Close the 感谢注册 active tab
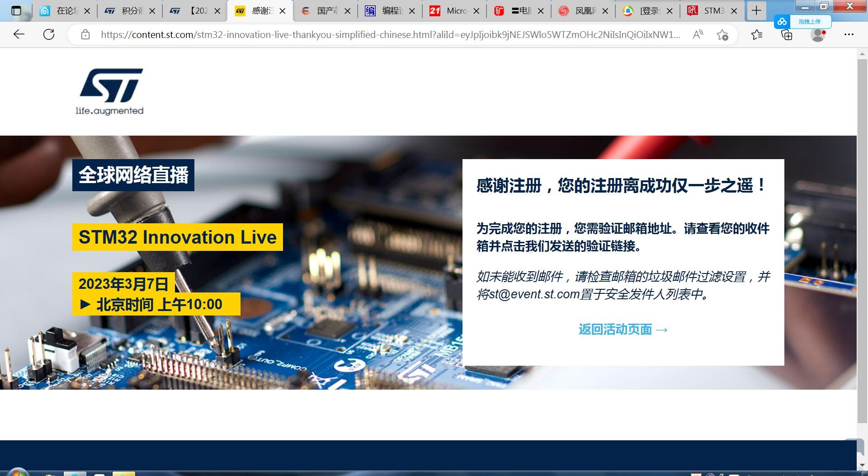Image resolution: width=868 pixels, height=476 pixels. 283,11
